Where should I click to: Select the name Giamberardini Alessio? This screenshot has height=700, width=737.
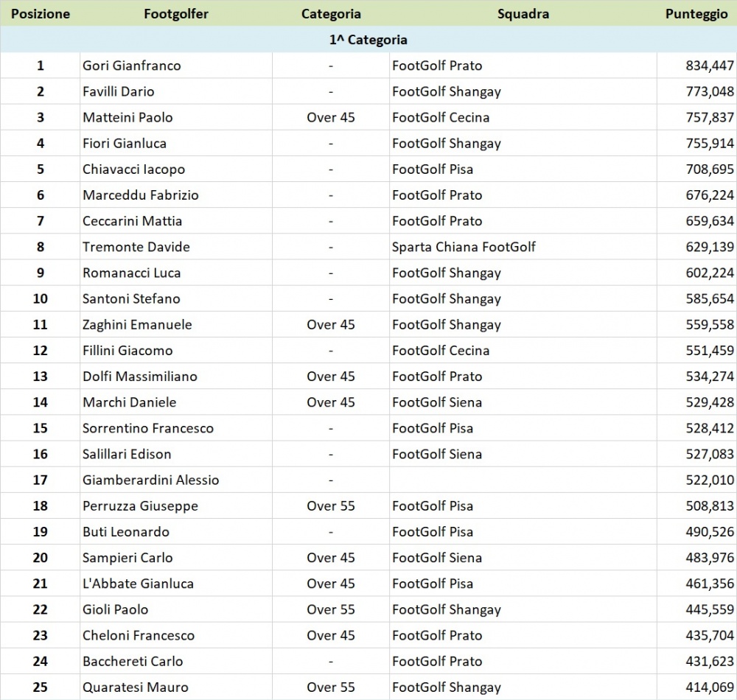(x=151, y=480)
